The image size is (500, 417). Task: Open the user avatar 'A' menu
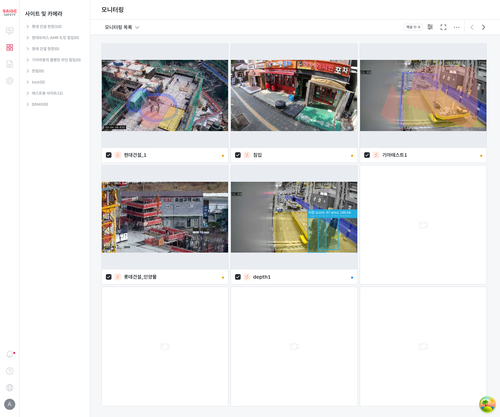coord(10,404)
